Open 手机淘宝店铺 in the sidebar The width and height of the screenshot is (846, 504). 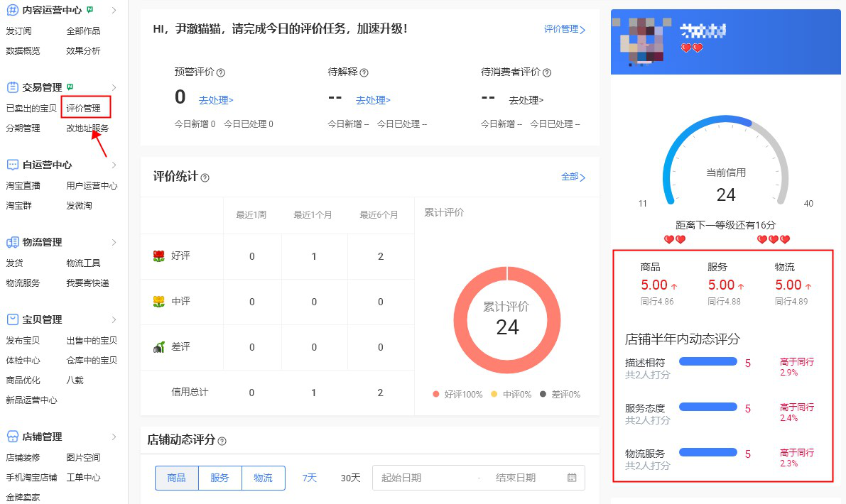click(x=31, y=478)
